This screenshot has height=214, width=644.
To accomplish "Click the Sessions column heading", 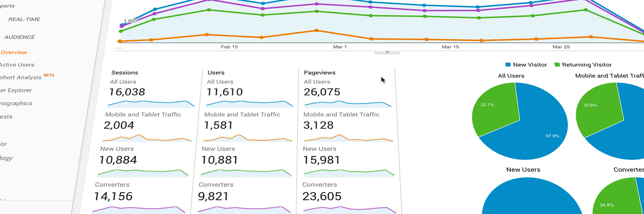I will click(124, 73).
